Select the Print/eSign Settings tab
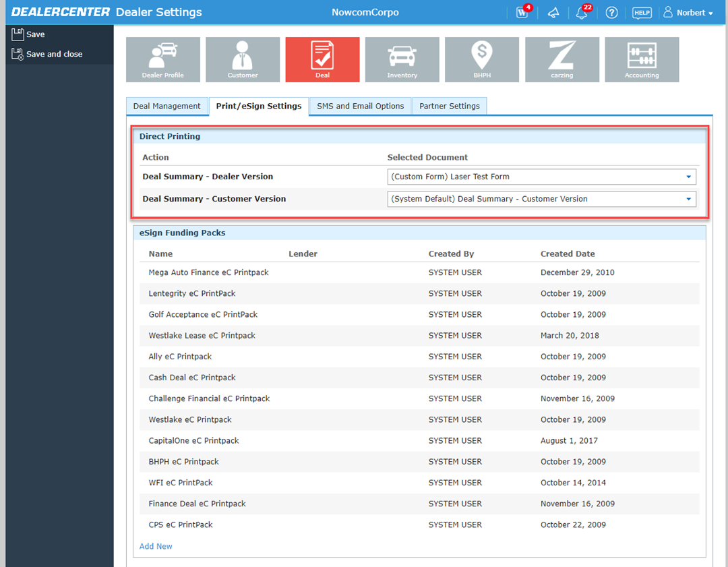The image size is (728, 567). (259, 107)
